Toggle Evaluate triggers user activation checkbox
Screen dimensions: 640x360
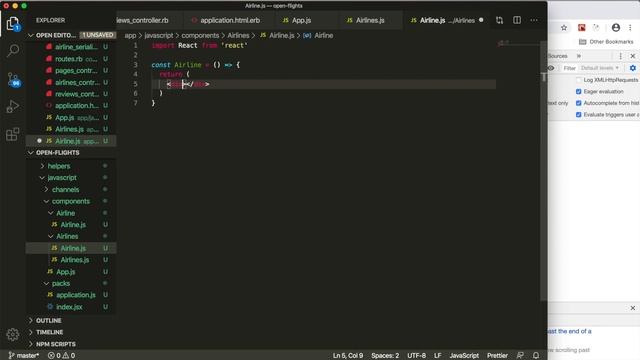coord(578,115)
